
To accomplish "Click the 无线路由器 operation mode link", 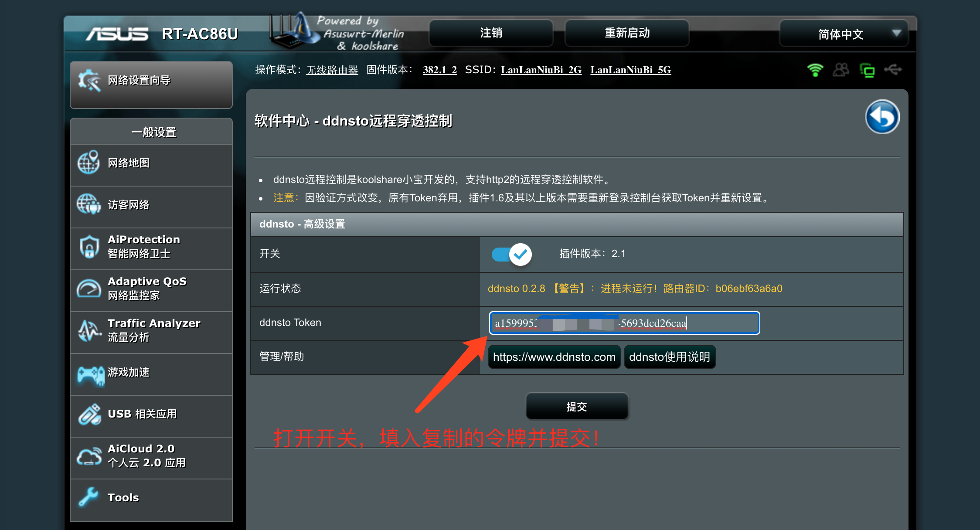I will pyautogui.click(x=332, y=70).
